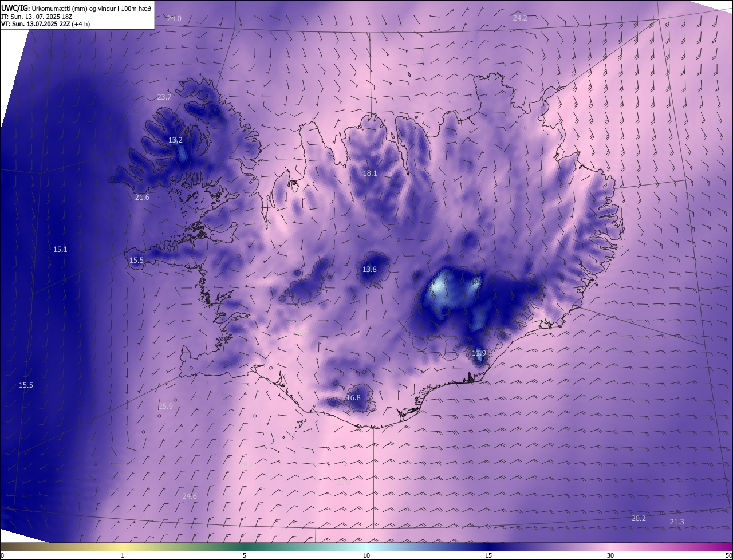Screen dimensions: 733x560
Task: Click the UWC/IG Úrkomumætti title line
Action: point(76,8)
